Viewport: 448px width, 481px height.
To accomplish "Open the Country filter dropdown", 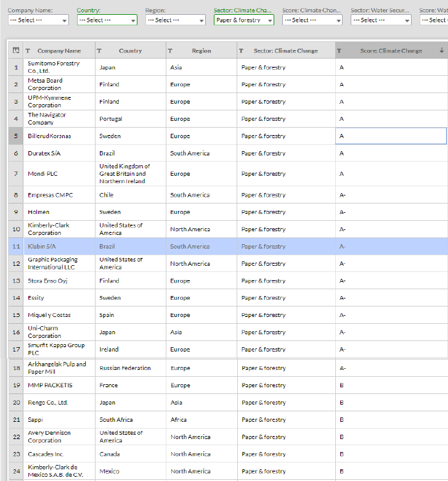I will tap(107, 20).
